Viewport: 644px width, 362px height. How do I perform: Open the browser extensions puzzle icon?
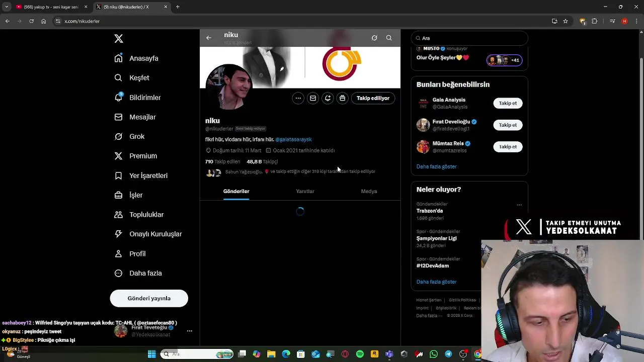(595, 21)
